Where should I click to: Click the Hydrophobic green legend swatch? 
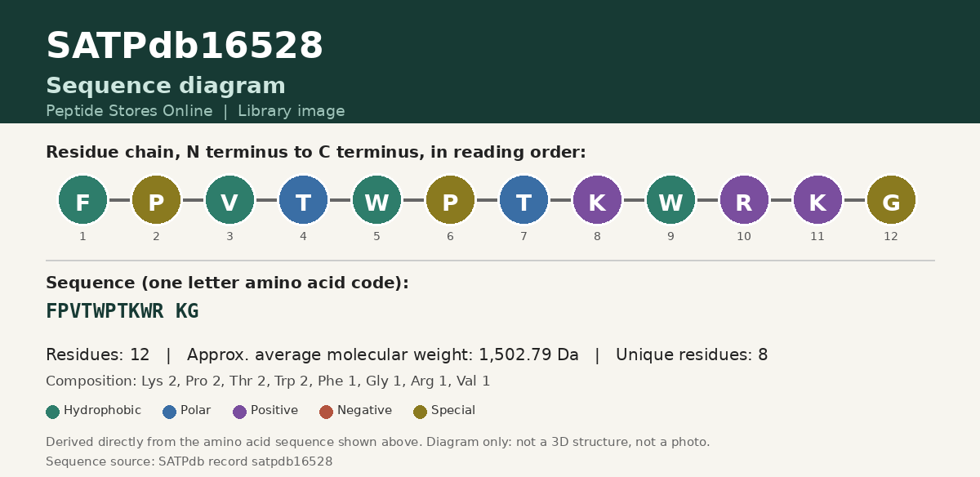tap(53, 412)
